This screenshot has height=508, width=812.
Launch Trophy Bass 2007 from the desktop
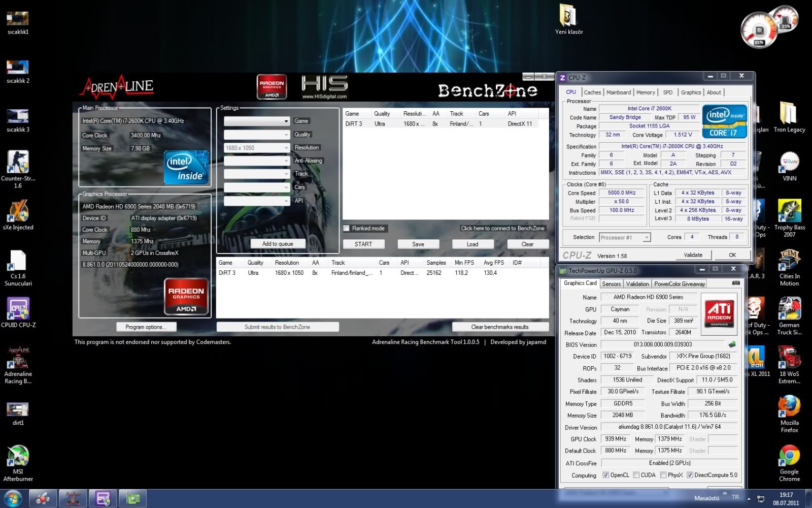click(789, 218)
